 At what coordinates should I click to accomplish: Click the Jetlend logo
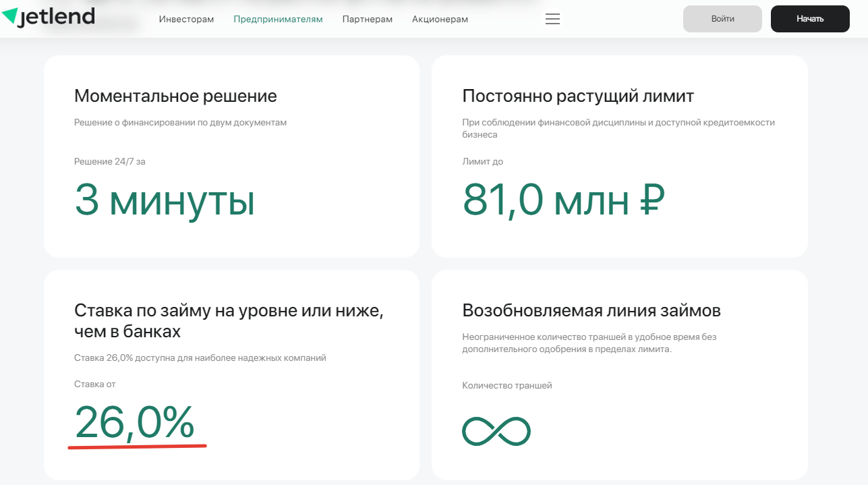[x=49, y=17]
